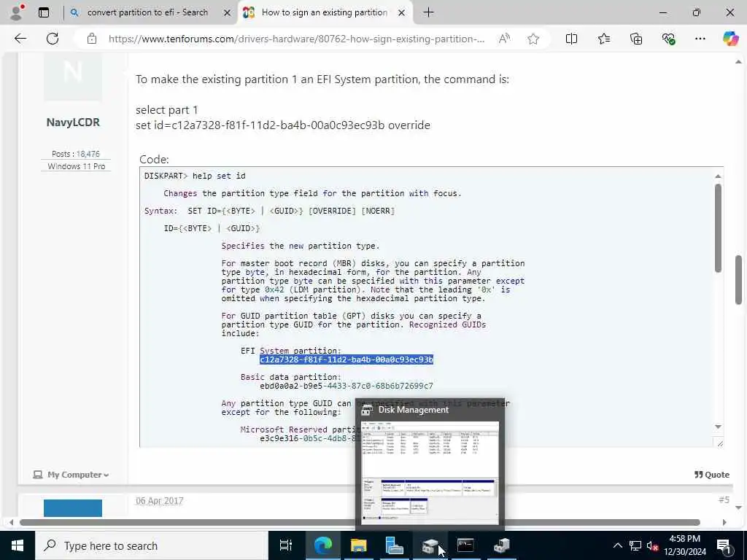Click the code box scroll up arrow
747x560 pixels.
718,176
